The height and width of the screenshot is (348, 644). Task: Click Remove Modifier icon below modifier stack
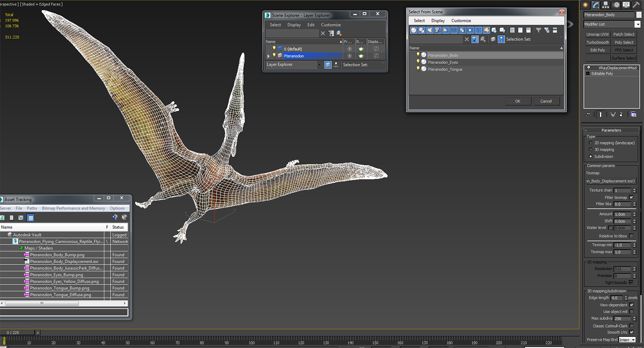coord(621,114)
